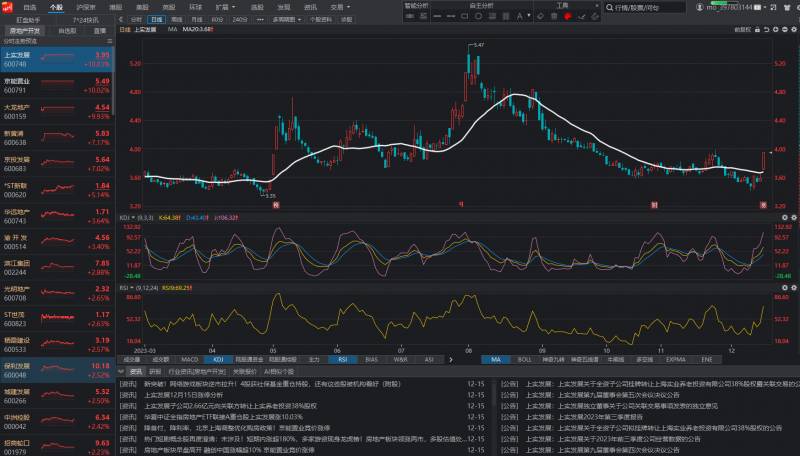Image resolution: width=800 pixels, height=456 pixels.
Task: Click the sidebar stock list scrollbar
Action: (113, 82)
